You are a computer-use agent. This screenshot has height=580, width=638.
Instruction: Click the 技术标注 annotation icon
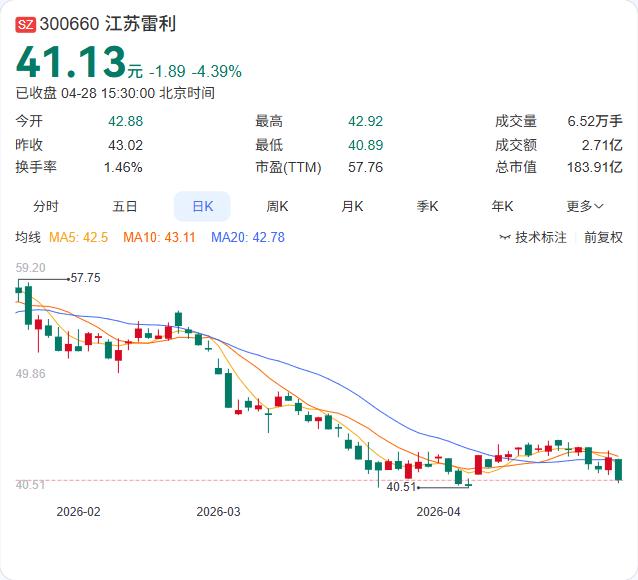point(505,237)
